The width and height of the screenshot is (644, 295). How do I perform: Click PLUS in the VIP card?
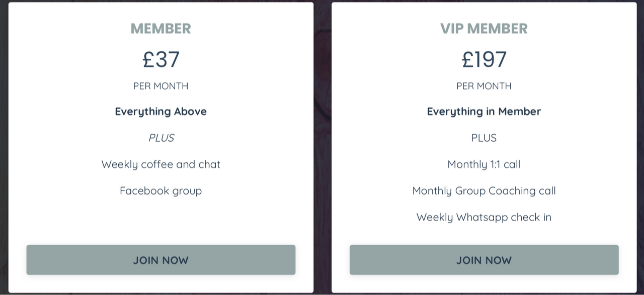coord(484,138)
